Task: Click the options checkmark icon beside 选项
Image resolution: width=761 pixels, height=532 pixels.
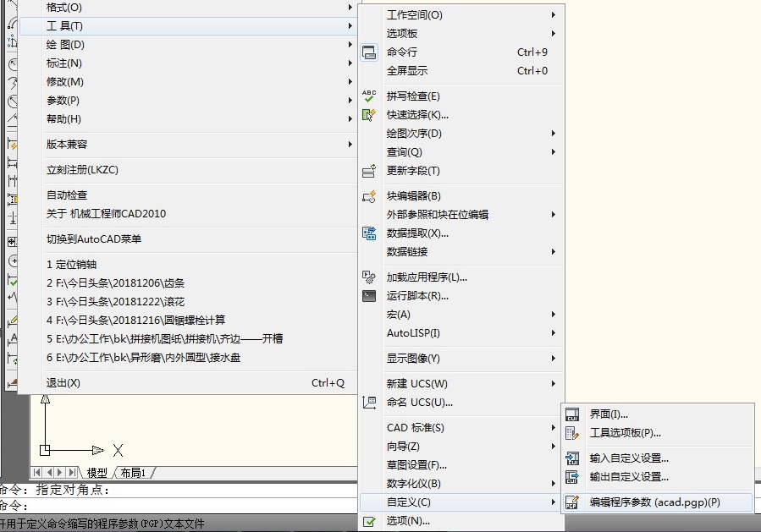Action: pyautogui.click(x=369, y=521)
